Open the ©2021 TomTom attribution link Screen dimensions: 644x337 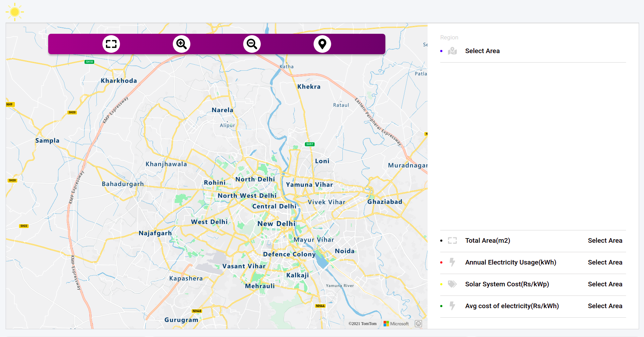[x=362, y=324]
